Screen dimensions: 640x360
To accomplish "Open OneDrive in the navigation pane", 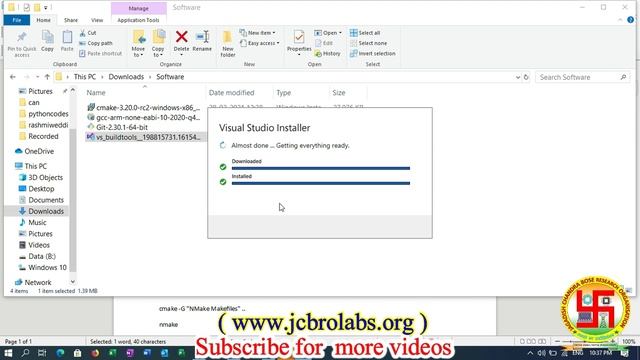I will point(35,151).
